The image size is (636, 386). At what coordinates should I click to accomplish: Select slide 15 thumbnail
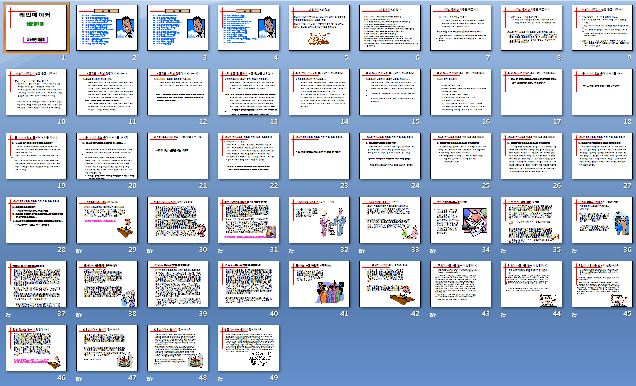390,92
